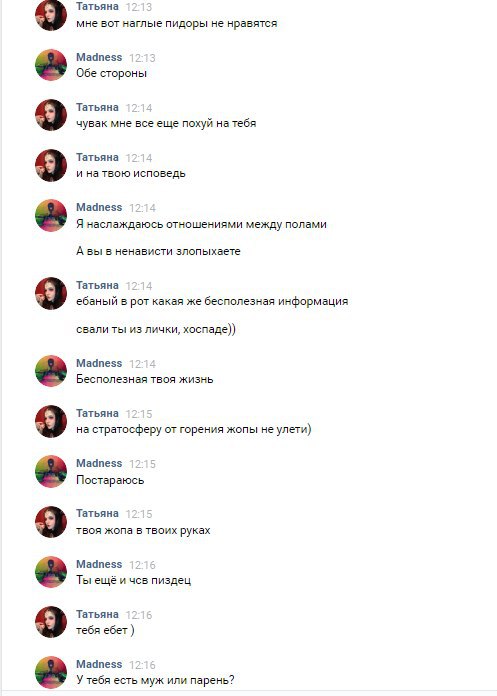497x696 pixels.
Task: Click Madness's avatar beside 'Обе стороны'
Action: (x=51, y=65)
